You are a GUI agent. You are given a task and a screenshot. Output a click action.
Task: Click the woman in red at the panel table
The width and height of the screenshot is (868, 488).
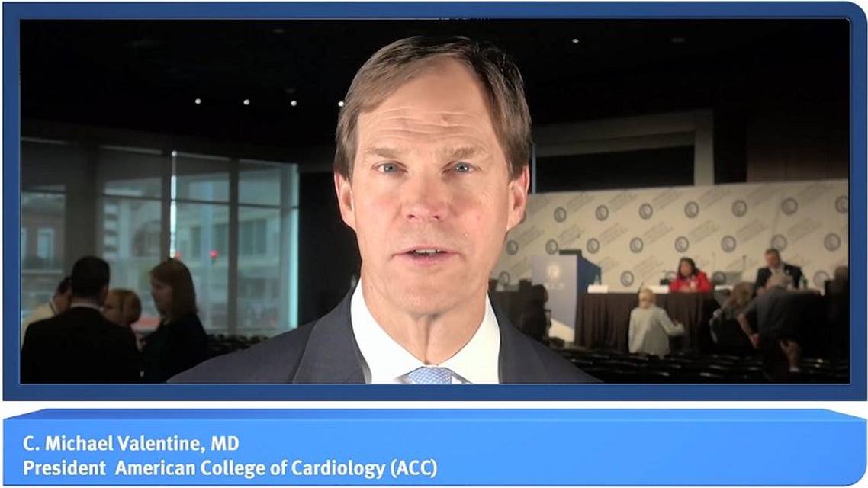coord(690,275)
